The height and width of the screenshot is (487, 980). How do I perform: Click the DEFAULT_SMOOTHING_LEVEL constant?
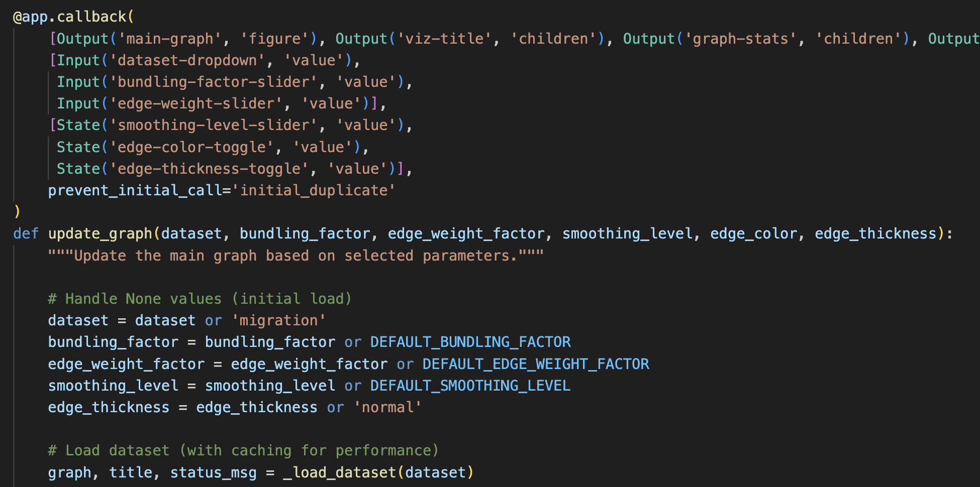(470, 386)
